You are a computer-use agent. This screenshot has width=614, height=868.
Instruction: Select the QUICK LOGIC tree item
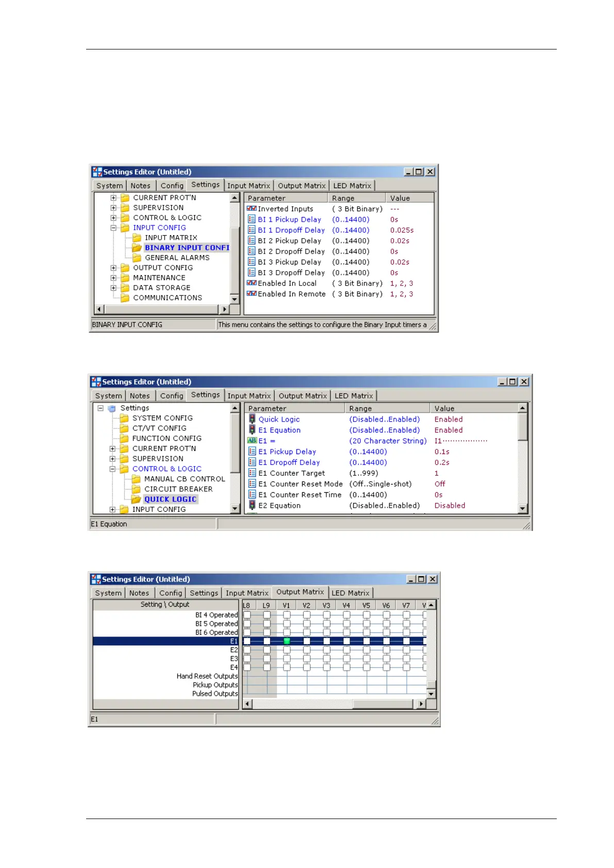click(x=170, y=499)
